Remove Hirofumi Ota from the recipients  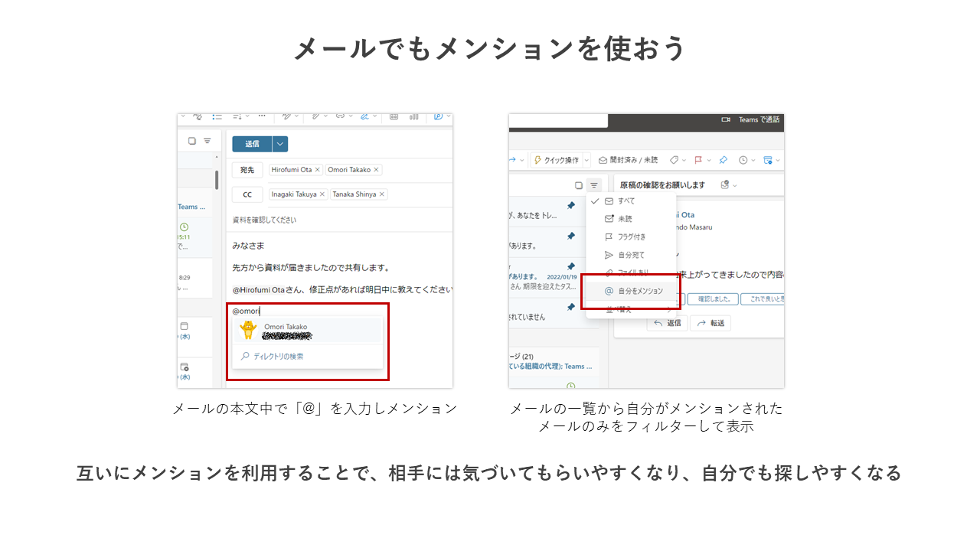(x=318, y=170)
